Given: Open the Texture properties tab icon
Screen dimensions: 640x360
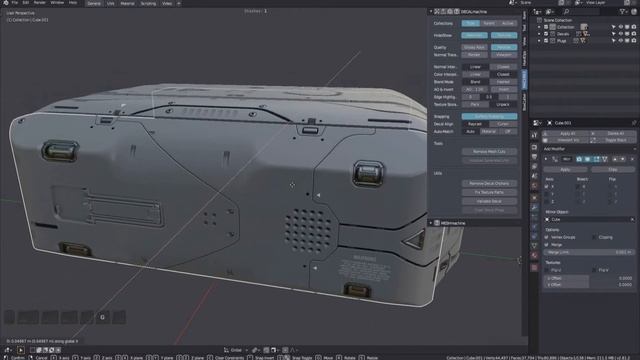Looking at the screenshot, I should (534, 267).
